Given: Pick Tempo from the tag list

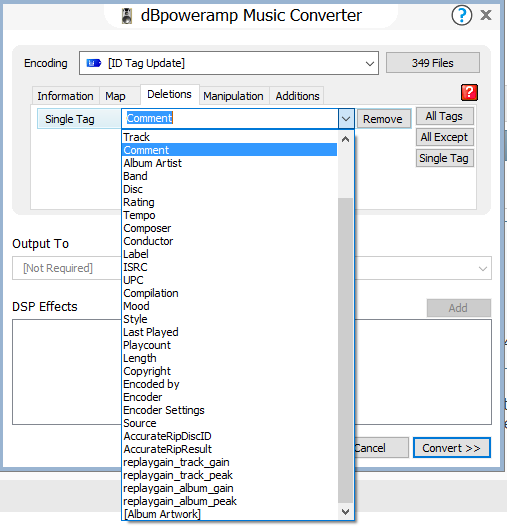Looking at the screenshot, I should [x=229, y=215].
